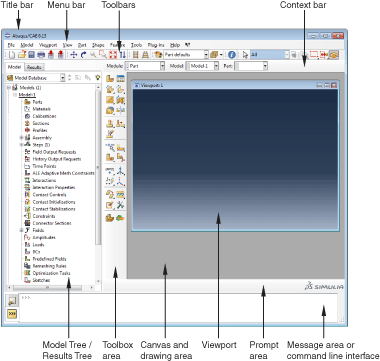Open the empty Part dropdown in the context bar
The image size is (380, 361).
[251, 66]
